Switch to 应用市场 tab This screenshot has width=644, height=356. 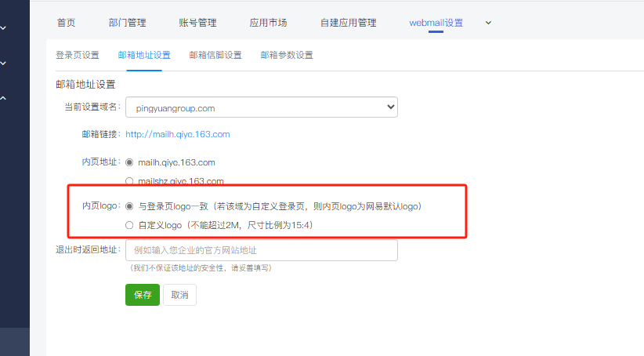pyautogui.click(x=268, y=23)
